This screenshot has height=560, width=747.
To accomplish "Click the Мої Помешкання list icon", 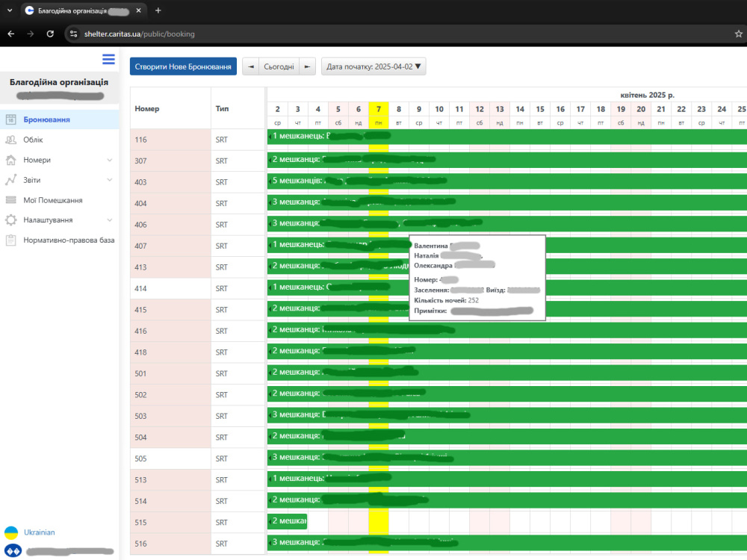I will pyautogui.click(x=11, y=200).
